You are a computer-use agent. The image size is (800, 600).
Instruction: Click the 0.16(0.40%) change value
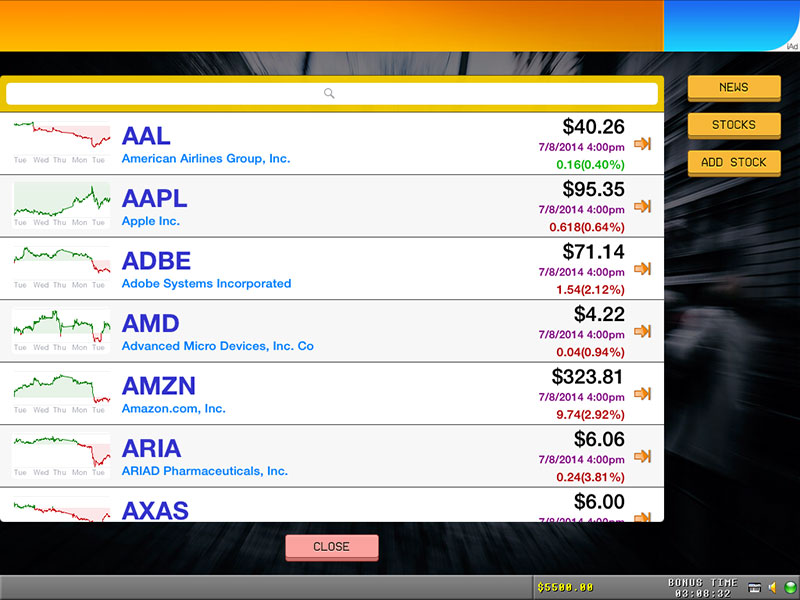[590, 165]
